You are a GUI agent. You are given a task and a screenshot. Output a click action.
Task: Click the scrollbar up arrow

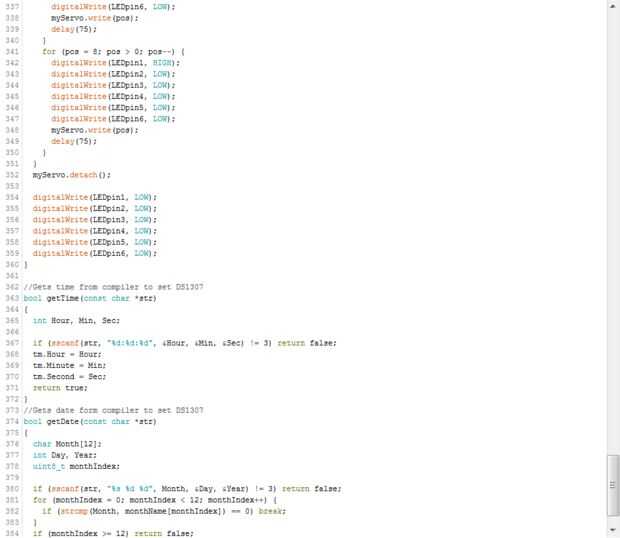point(613,7)
